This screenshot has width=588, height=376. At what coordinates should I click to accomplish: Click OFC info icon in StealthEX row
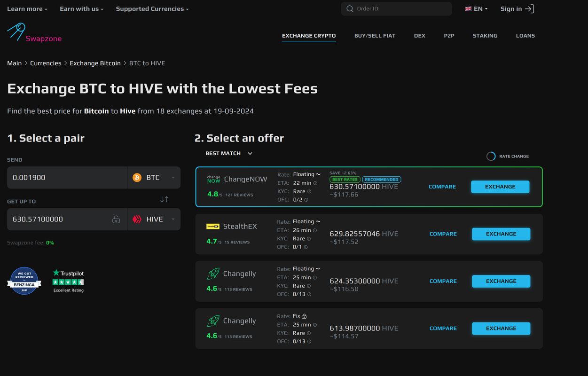(x=306, y=247)
